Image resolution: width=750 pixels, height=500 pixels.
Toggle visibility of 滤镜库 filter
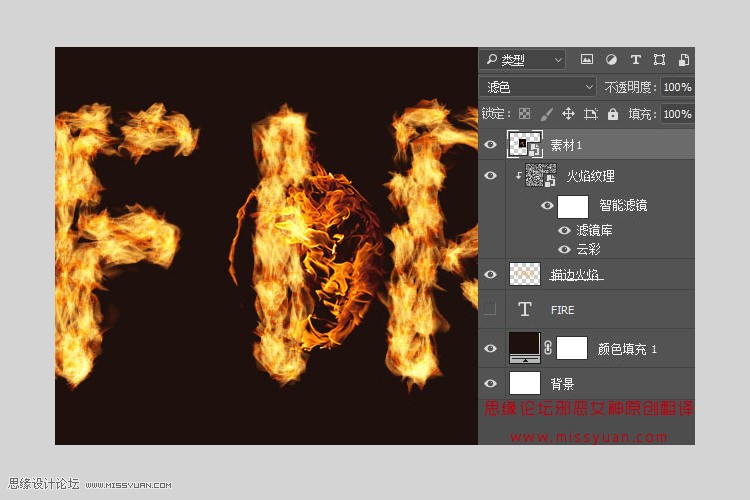pyautogui.click(x=564, y=230)
